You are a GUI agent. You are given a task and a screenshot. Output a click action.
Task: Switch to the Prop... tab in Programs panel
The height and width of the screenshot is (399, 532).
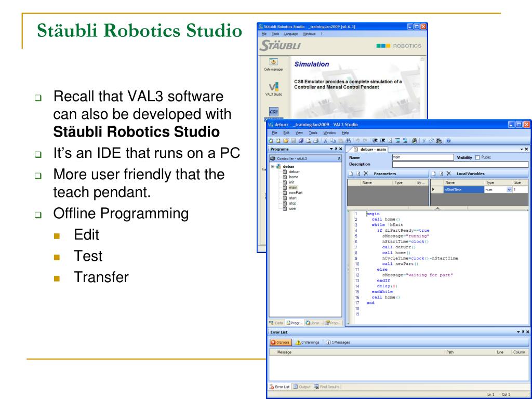333,323
